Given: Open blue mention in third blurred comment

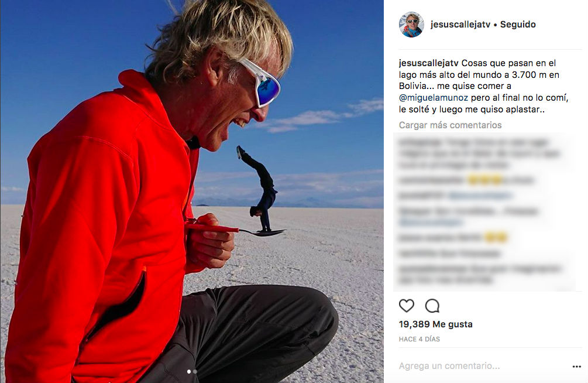Looking at the screenshot, I should pos(480,196).
